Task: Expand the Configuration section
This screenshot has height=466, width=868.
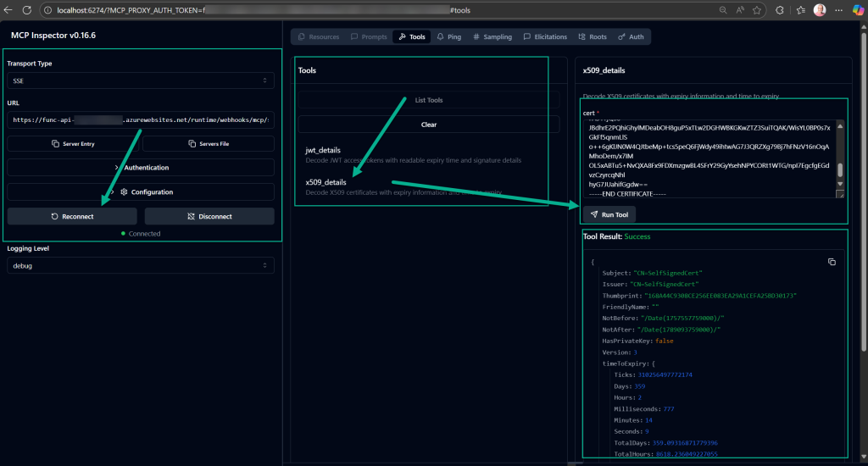Action: point(141,192)
